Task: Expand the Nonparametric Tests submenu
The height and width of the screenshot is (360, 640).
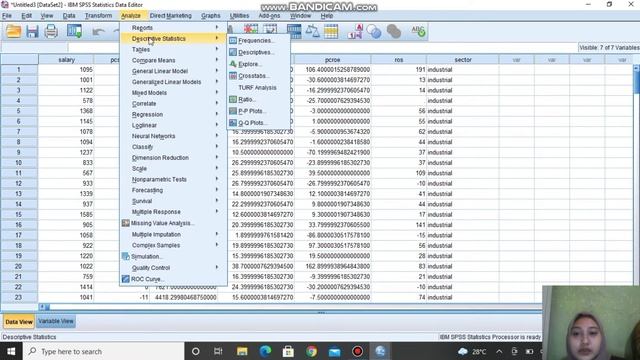Action: coord(173,179)
